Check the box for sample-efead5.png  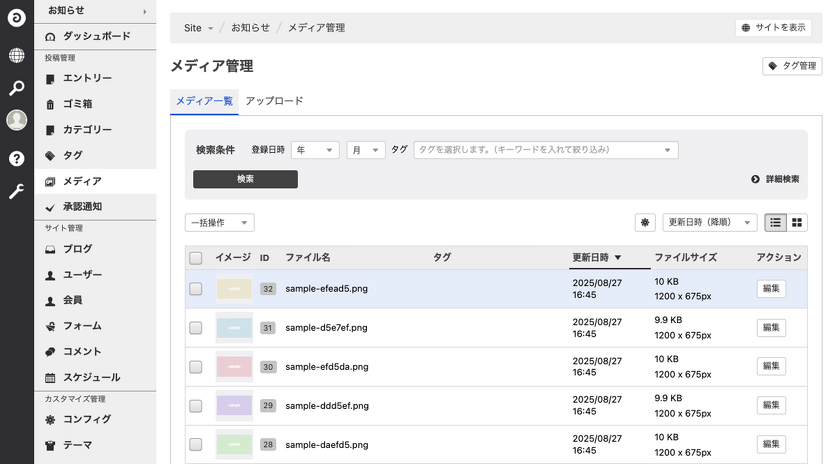(196, 289)
